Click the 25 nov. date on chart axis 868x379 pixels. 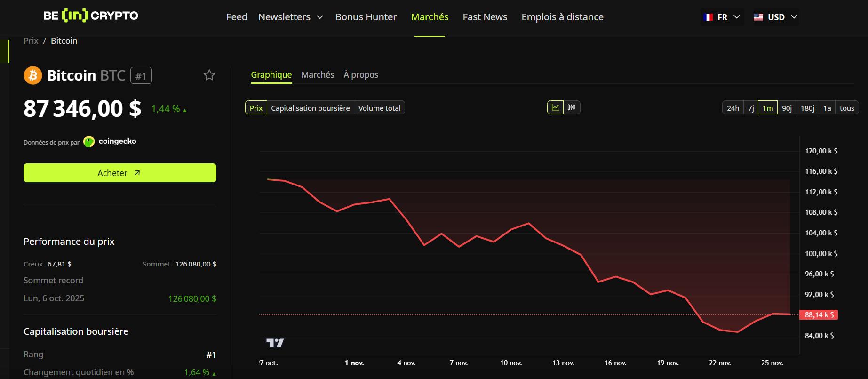[772, 363]
